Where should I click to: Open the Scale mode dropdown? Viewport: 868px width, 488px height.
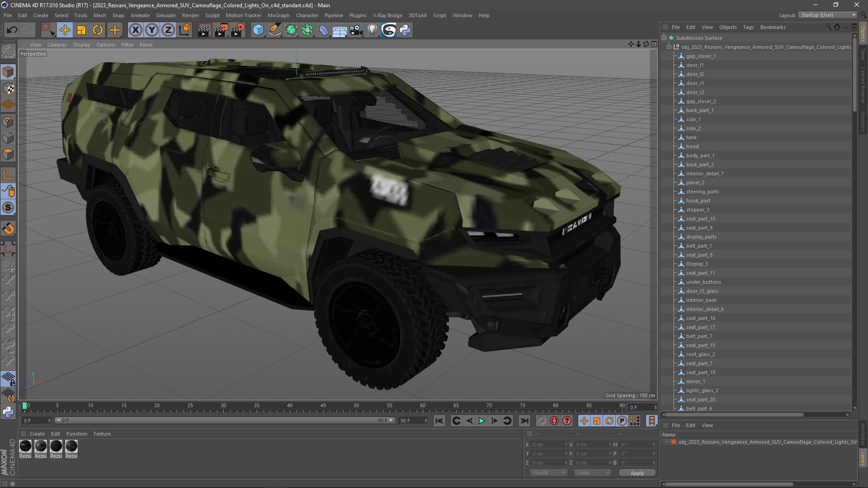pos(593,473)
